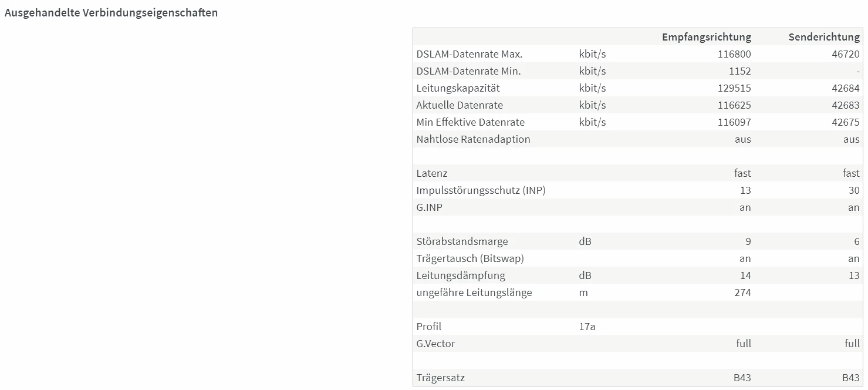Select the Trägersatz row label
This screenshot has height=390, width=868.
point(440,378)
